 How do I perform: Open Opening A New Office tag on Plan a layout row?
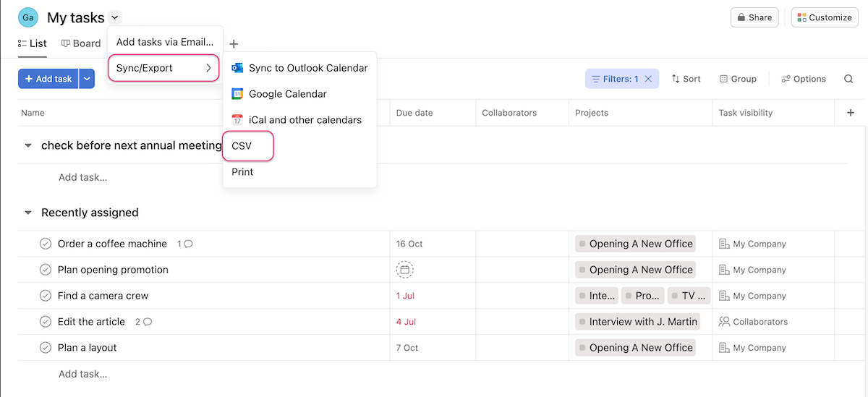[x=635, y=348]
